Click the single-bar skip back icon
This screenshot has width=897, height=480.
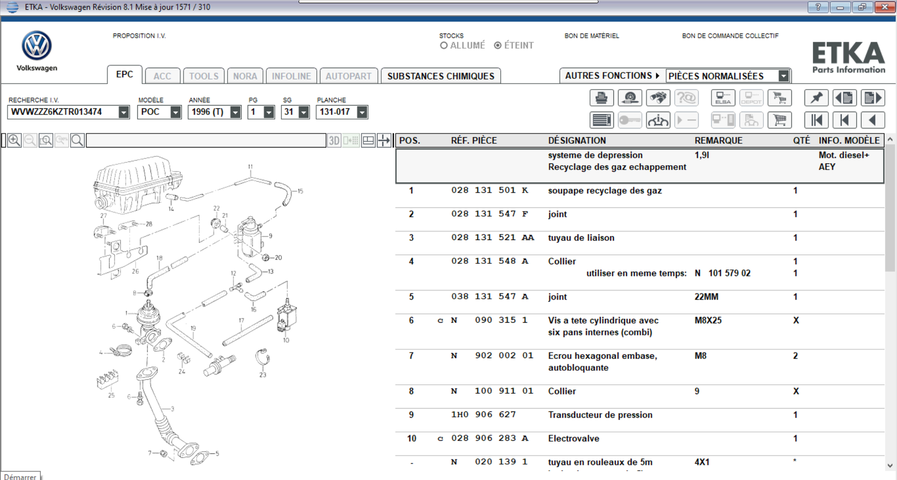(844, 120)
